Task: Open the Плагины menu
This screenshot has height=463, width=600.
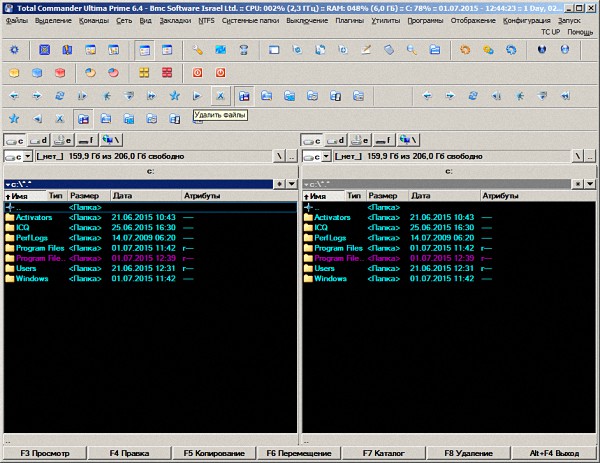Action: 349,20
